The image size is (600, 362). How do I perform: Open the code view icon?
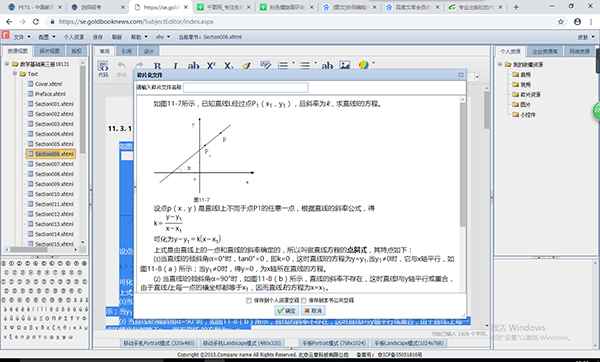[103, 68]
